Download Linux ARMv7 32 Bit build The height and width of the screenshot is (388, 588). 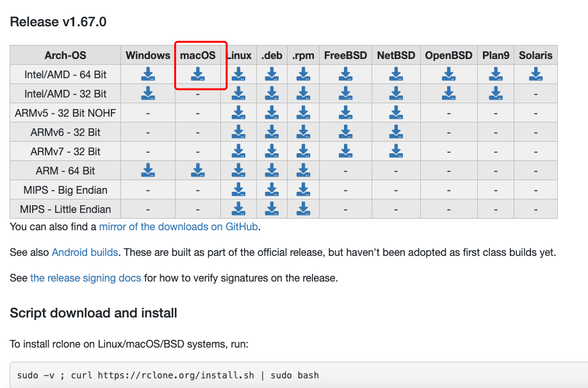point(238,151)
